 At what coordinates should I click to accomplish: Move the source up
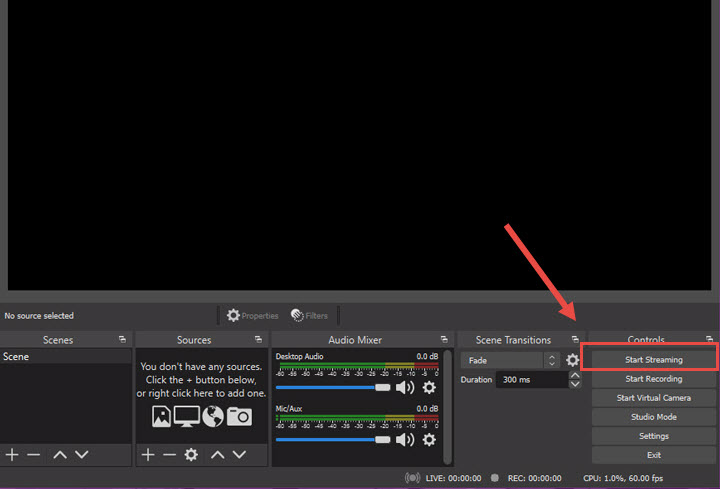point(218,455)
